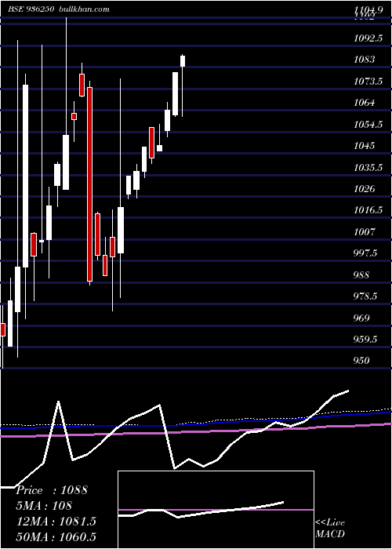
Task: Click the 1073.5 price axis label
Action: (368, 82)
